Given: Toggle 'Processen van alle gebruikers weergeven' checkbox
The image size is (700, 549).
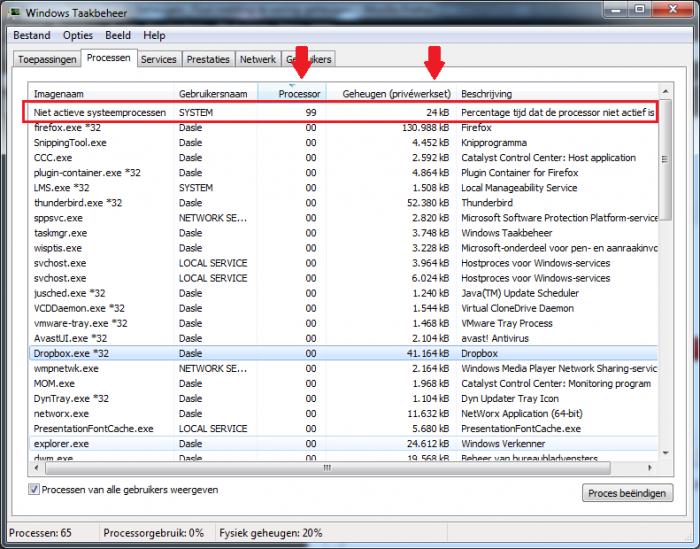Looking at the screenshot, I should coord(35,490).
